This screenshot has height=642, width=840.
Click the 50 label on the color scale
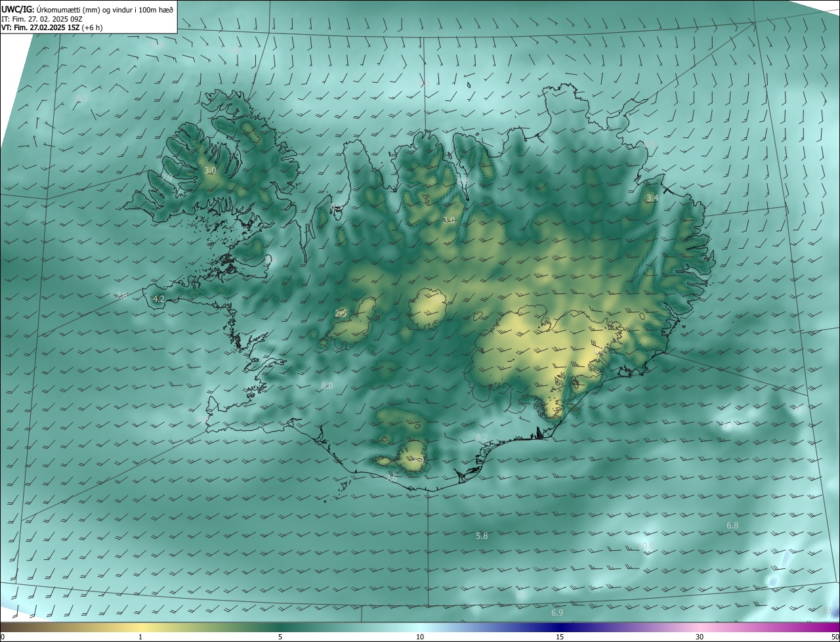[x=835, y=637]
